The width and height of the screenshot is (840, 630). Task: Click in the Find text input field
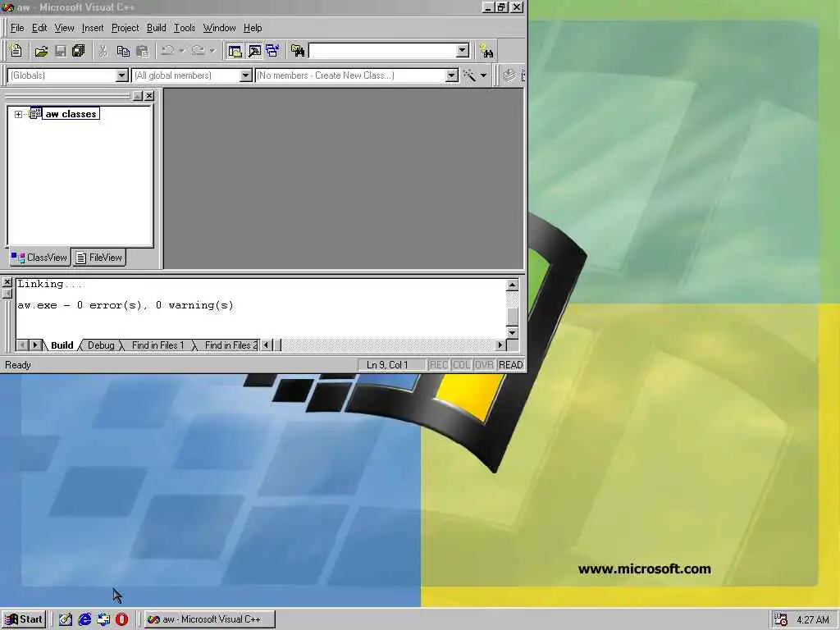tap(382, 50)
